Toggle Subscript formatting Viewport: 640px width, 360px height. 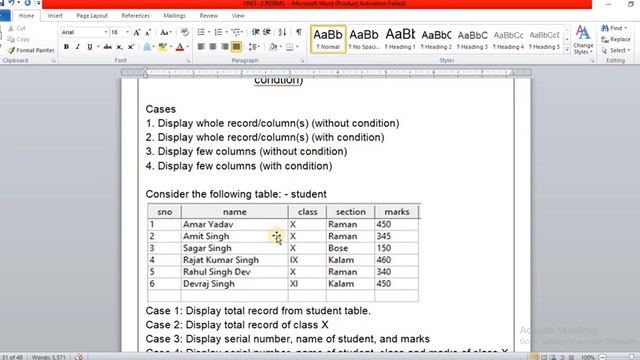(x=119, y=47)
